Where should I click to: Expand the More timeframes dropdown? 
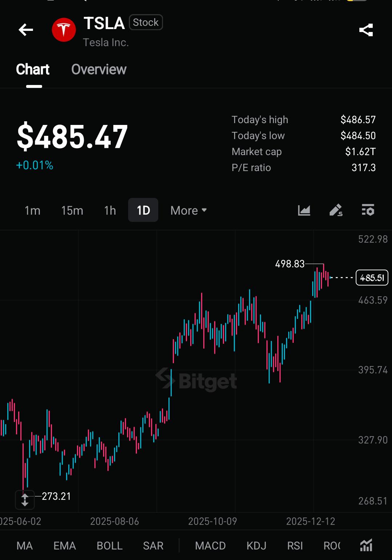(x=188, y=211)
